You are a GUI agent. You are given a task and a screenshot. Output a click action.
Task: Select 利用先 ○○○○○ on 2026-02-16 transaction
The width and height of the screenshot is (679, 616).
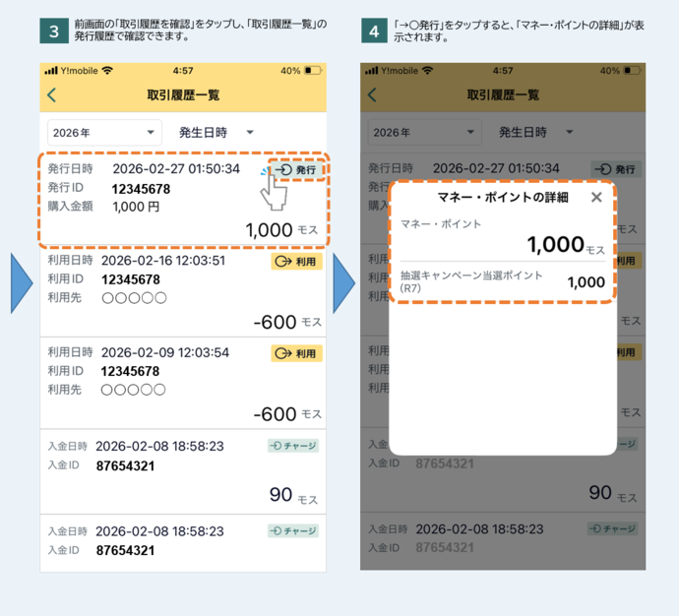click(x=134, y=298)
